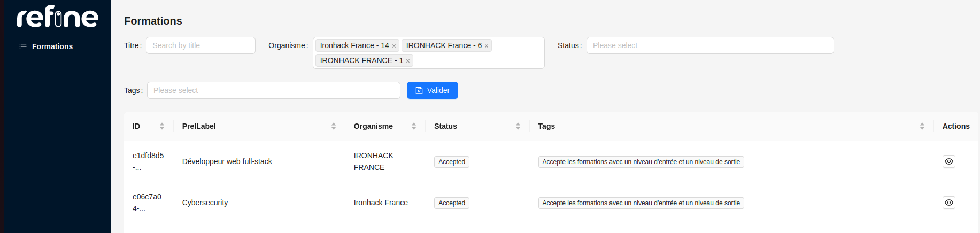Sort by the PrelLabel column sorter
Screen dimensions: 980x233
pos(334,126)
